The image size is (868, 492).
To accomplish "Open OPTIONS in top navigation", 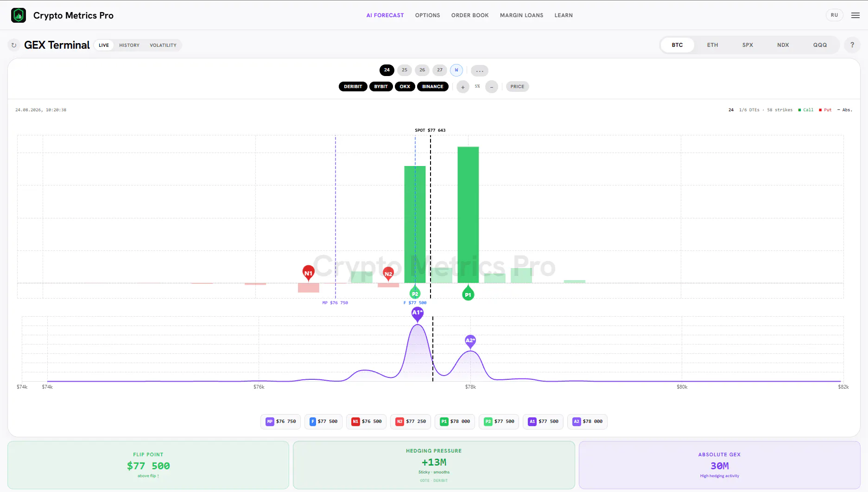I will [x=428, y=15].
